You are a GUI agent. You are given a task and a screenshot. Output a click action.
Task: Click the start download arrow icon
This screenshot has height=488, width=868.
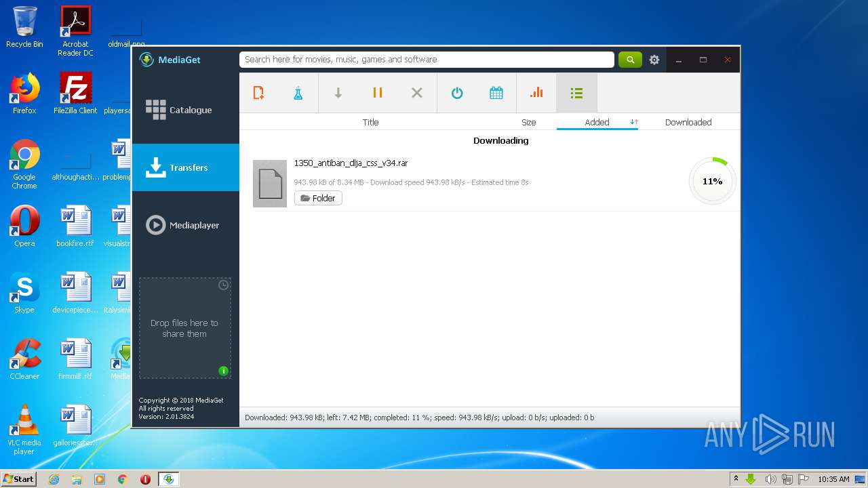point(338,93)
